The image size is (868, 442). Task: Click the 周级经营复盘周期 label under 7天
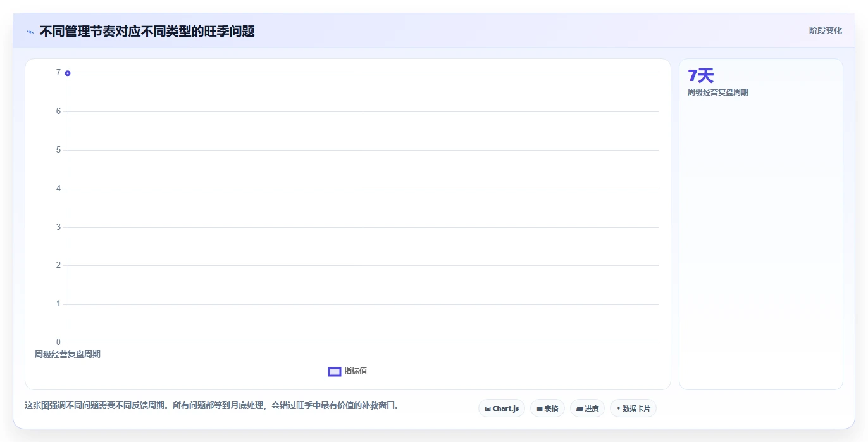pos(718,92)
